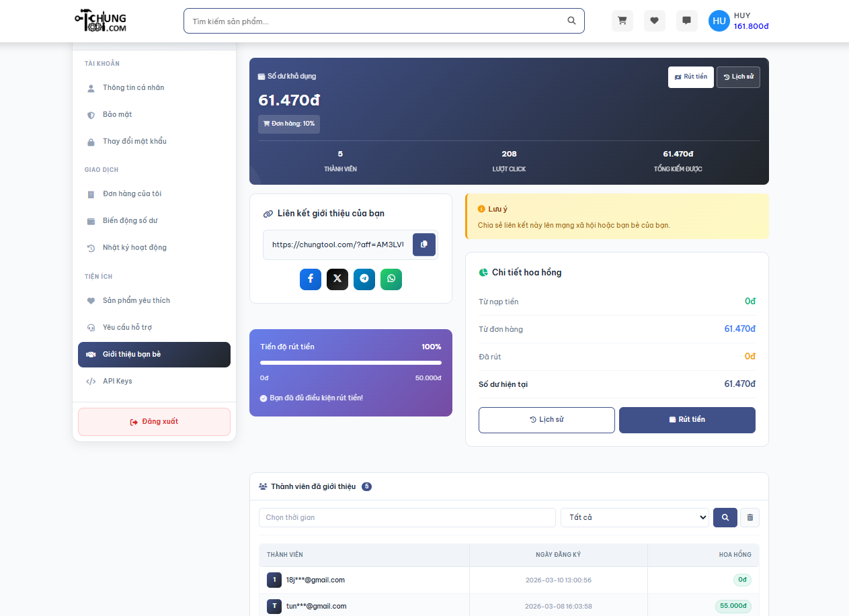Share referral link via X icon
The width and height of the screenshot is (849, 616).
point(337,279)
